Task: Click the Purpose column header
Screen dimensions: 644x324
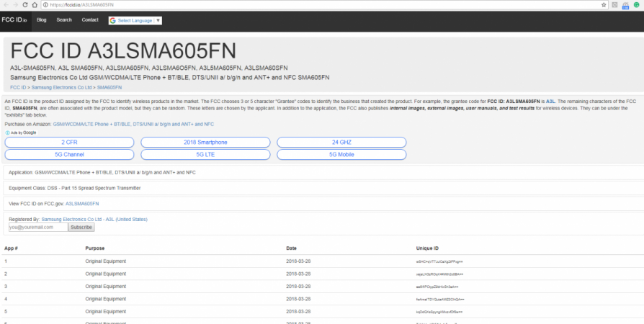Action: pos(95,248)
